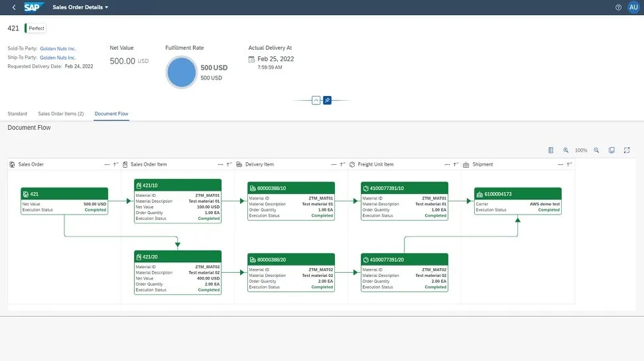Image resolution: width=644 pixels, height=361 pixels.
Task: Click the blue Fulfillment Rate circle chart
Action: pos(182,72)
